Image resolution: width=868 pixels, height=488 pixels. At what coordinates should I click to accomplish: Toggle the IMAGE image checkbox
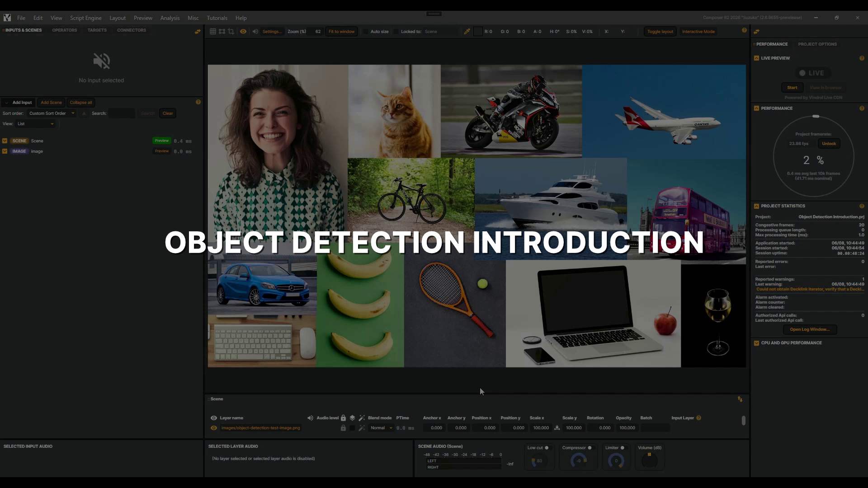[5, 151]
